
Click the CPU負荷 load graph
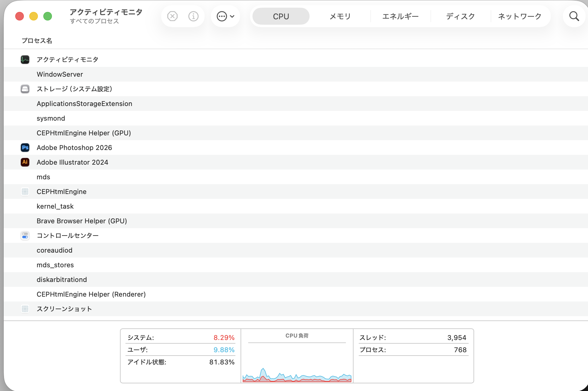tap(297, 364)
